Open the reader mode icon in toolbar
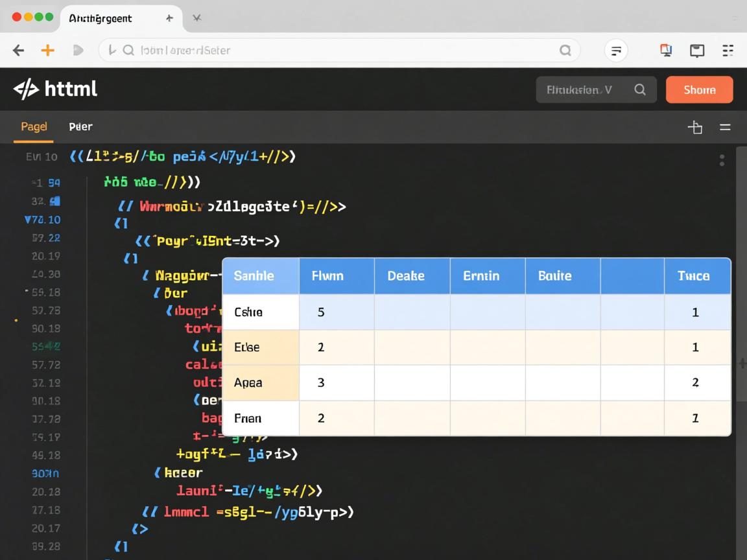747x560 pixels. click(616, 51)
